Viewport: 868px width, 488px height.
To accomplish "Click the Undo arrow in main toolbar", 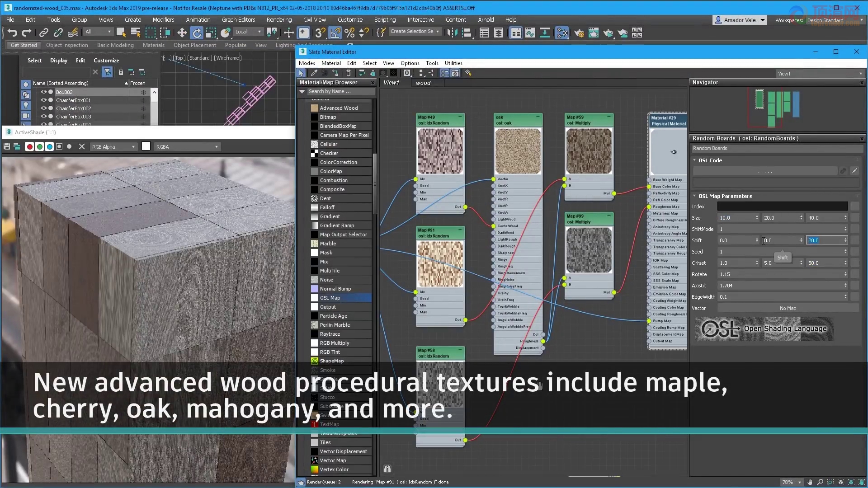I will pyautogui.click(x=12, y=33).
